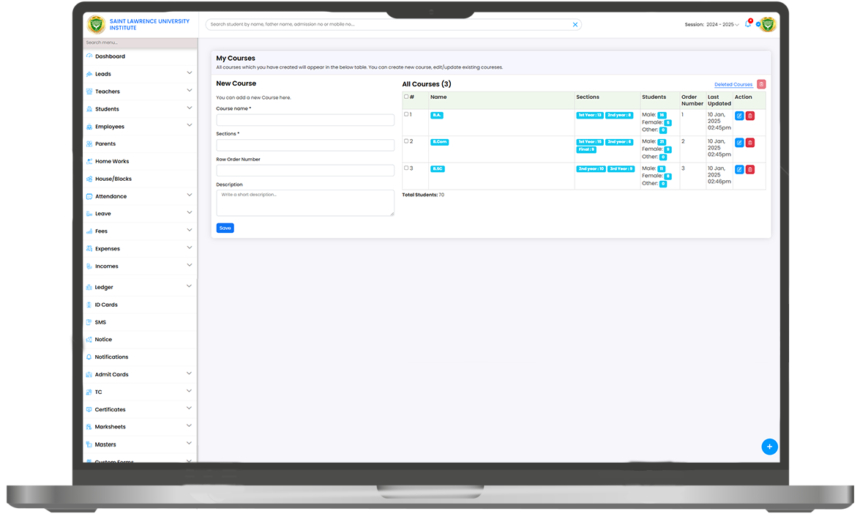Click the Last Updated column header

719,100
